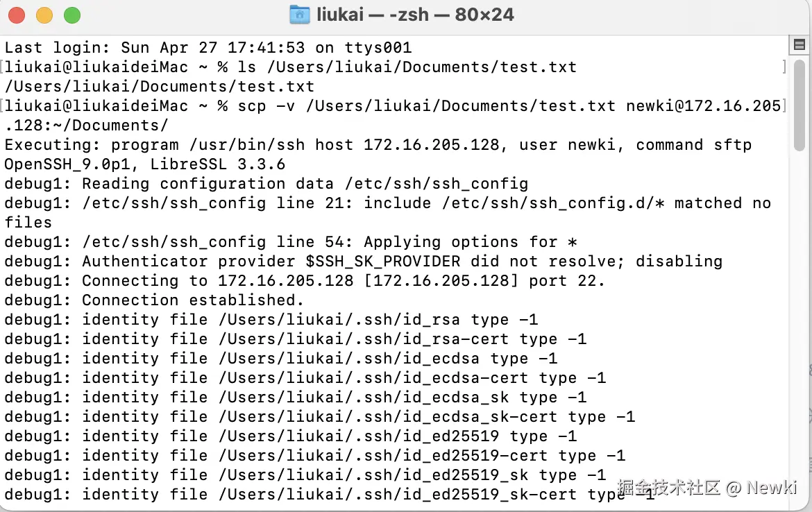Click the 'Connection established.' debug line
This screenshot has width=812, height=512.
[154, 300]
